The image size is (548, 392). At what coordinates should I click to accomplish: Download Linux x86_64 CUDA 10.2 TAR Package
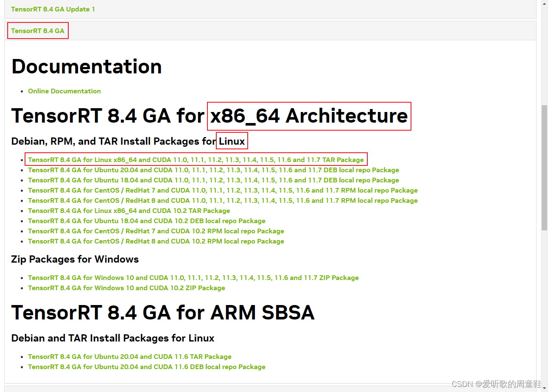click(129, 210)
